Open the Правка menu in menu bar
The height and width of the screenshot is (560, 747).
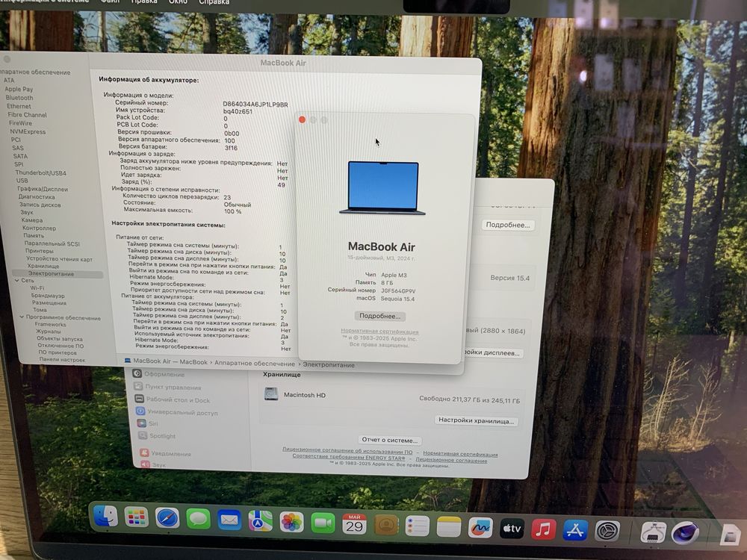[x=144, y=2]
